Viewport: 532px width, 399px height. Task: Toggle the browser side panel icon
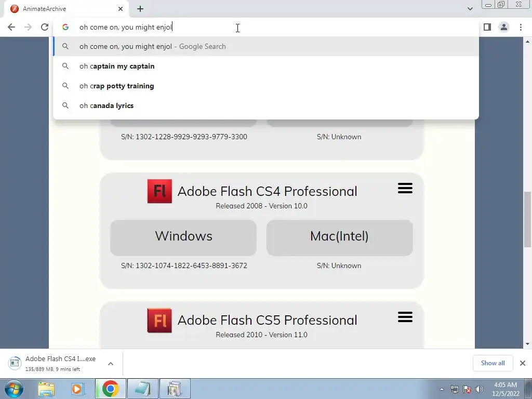point(487,27)
